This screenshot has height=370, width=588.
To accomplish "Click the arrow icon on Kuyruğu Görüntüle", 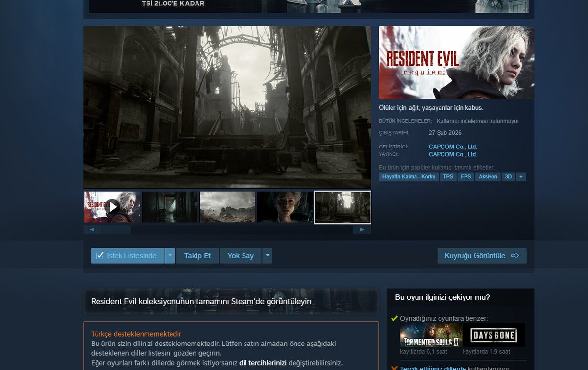I will coord(514,256).
